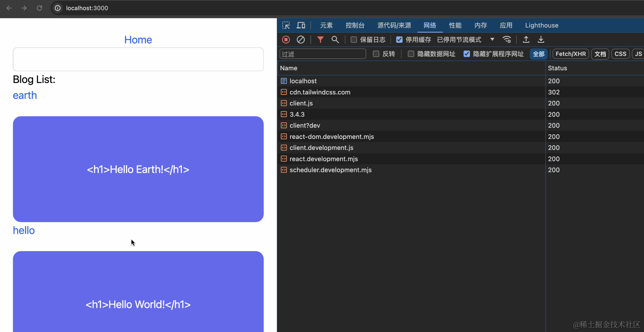Toggle the device emulation toolbar
Image resolution: width=644 pixels, height=332 pixels.
pos(301,25)
